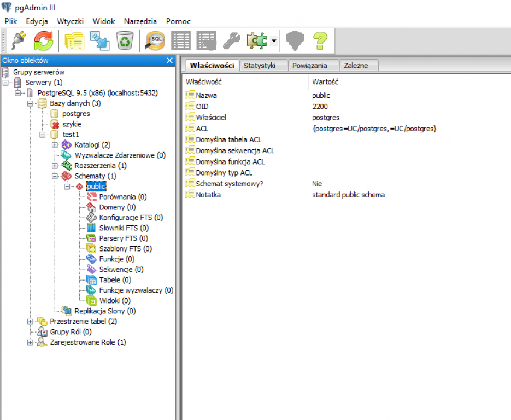
Task: Click the yellow question mark help icon
Action: (320, 41)
